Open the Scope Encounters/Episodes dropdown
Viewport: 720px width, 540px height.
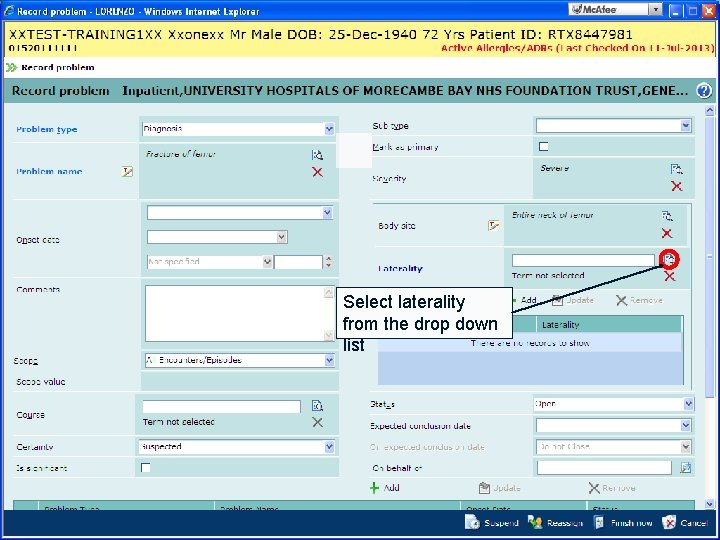coord(329,360)
